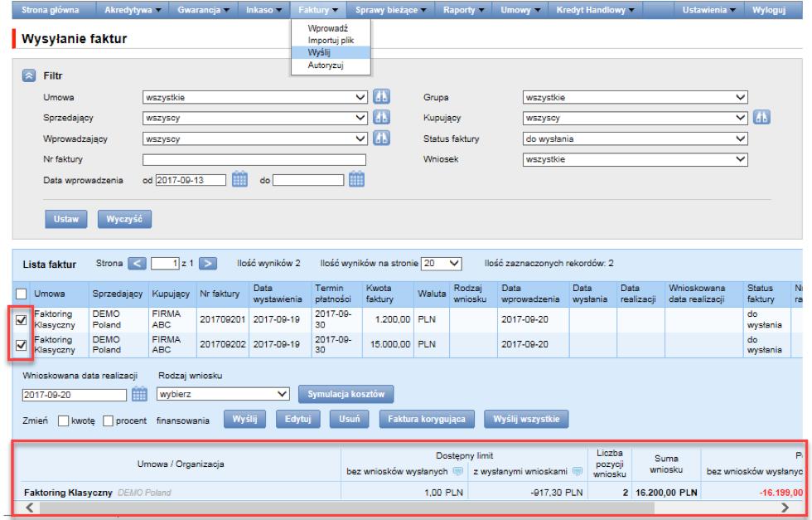Open the Wniosek dropdown
This screenshot has height=520, width=812.
click(635, 159)
